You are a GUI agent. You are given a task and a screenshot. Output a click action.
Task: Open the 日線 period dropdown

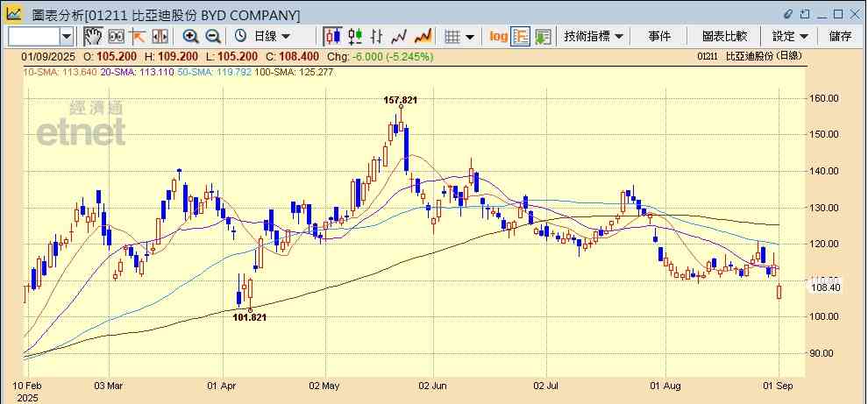pyautogui.click(x=271, y=37)
